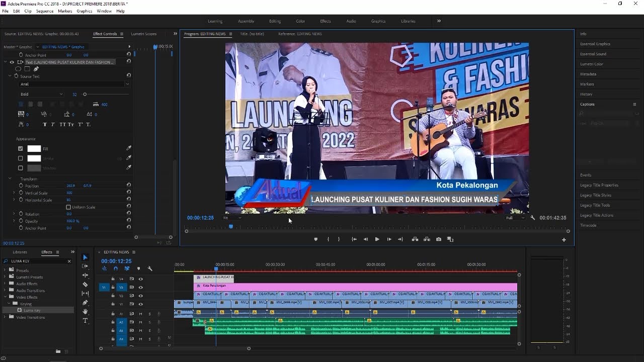This screenshot has width=644, height=362.
Task: Open the Bold font style dropdown
Action: pos(41,94)
